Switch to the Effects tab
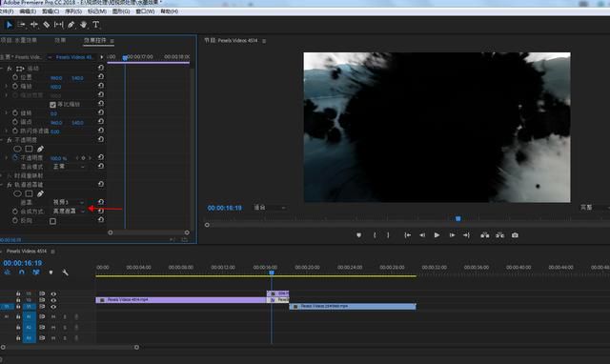 point(60,40)
